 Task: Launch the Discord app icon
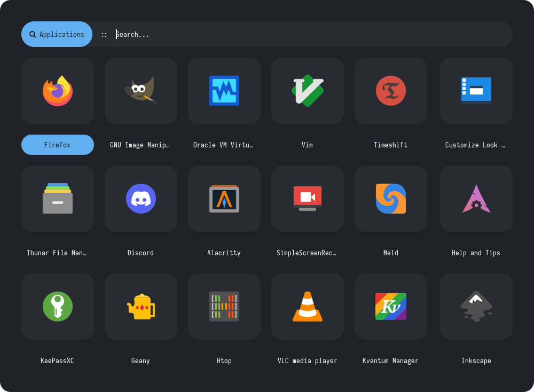[x=141, y=199]
